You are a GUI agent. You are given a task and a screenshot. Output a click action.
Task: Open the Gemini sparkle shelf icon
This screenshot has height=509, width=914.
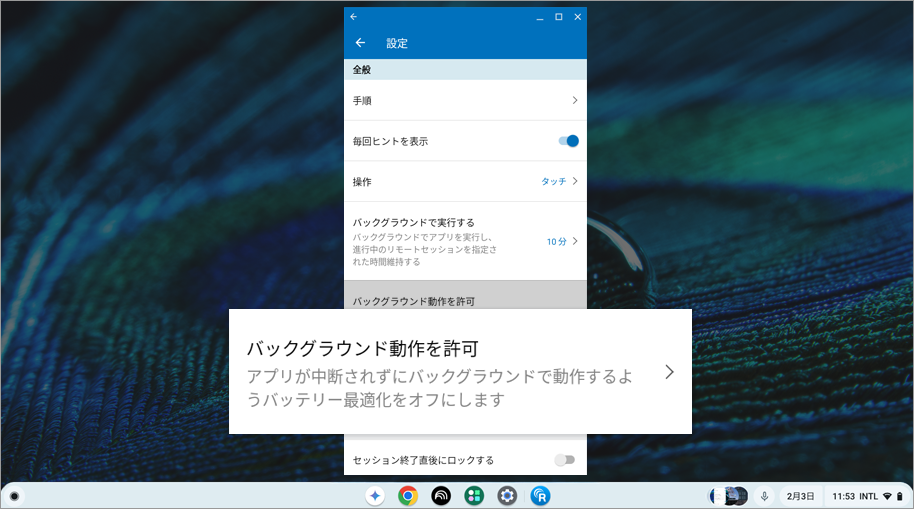375,496
